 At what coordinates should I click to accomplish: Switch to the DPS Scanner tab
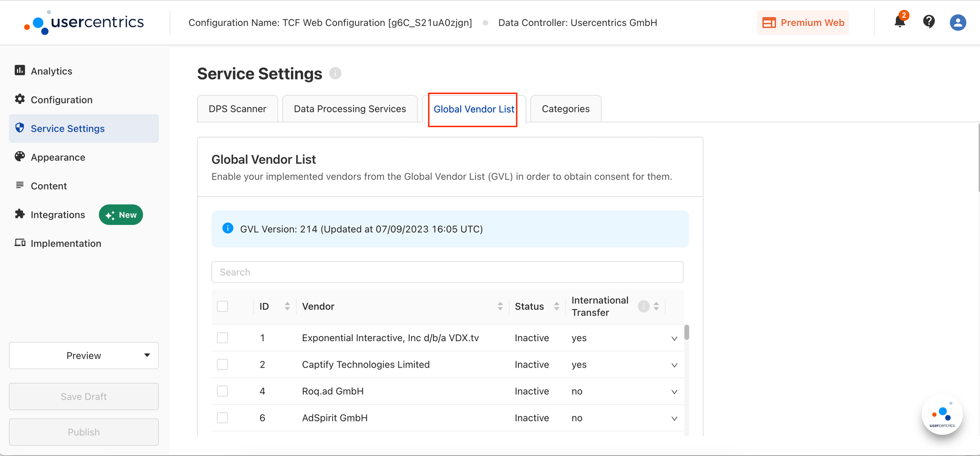(x=237, y=109)
